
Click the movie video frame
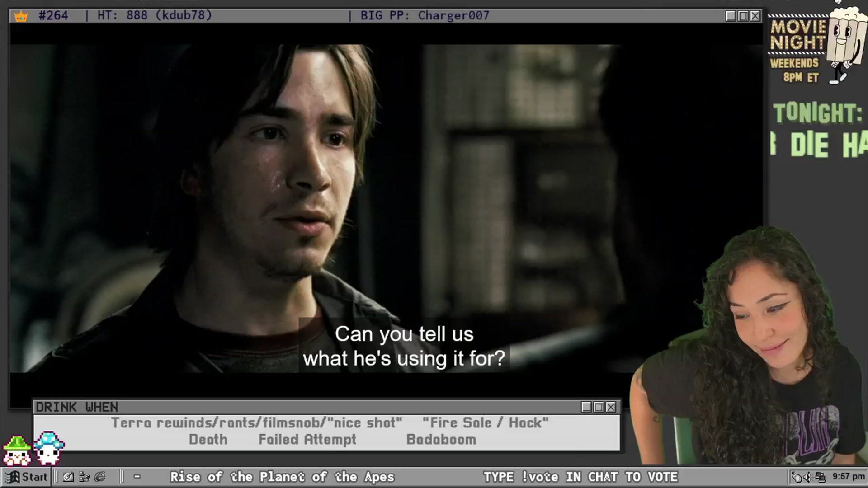point(386,208)
